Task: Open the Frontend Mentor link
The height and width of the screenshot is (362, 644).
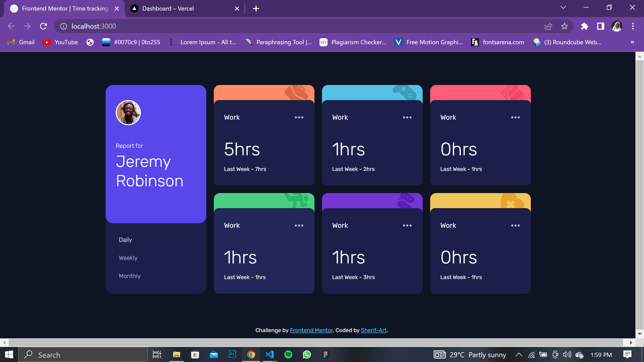Action: (x=311, y=330)
